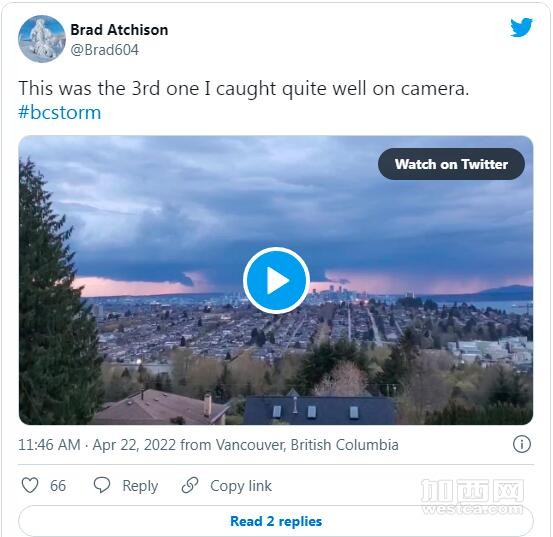The width and height of the screenshot is (553, 537).
Task: Click the Vancouver, British Columbia location
Action: [x=307, y=445]
